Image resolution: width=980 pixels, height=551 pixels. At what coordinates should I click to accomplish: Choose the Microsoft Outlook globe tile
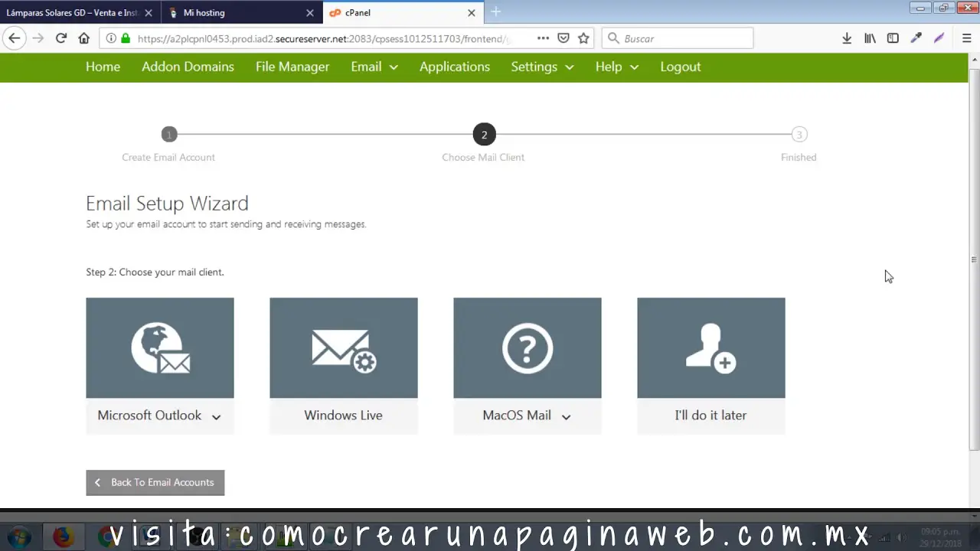[160, 348]
